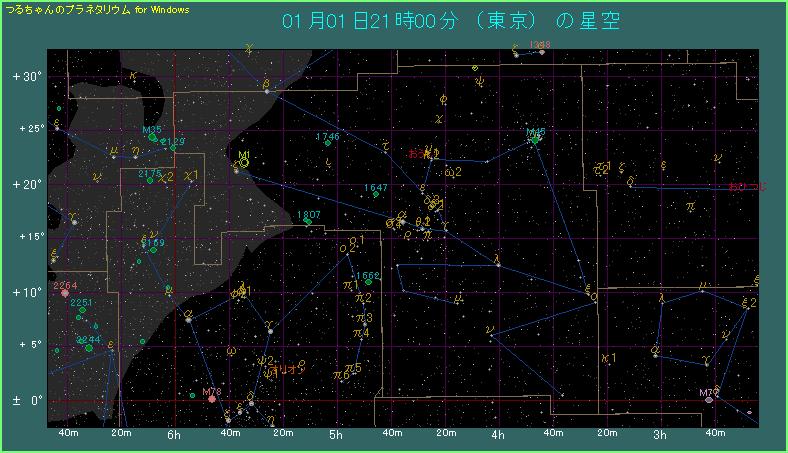This screenshot has width=788, height=453.
Task: Click the M45 Pleiades cluster marker
Action: [x=536, y=139]
